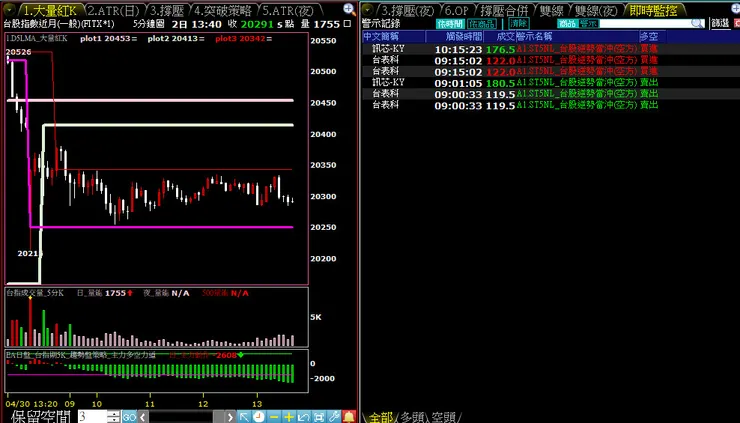
Task: Open the 撐壓合併 tab
Action: [504, 10]
